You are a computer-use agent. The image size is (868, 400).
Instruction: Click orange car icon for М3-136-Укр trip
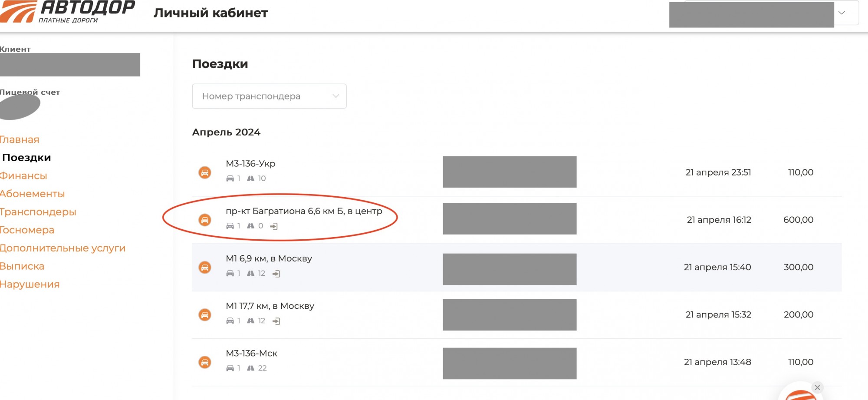tap(205, 172)
